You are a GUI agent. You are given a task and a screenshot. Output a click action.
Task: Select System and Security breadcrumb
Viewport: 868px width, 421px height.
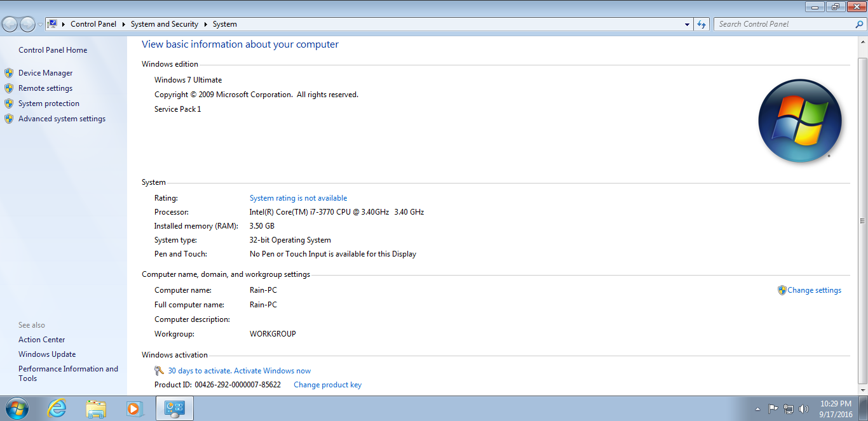click(165, 24)
